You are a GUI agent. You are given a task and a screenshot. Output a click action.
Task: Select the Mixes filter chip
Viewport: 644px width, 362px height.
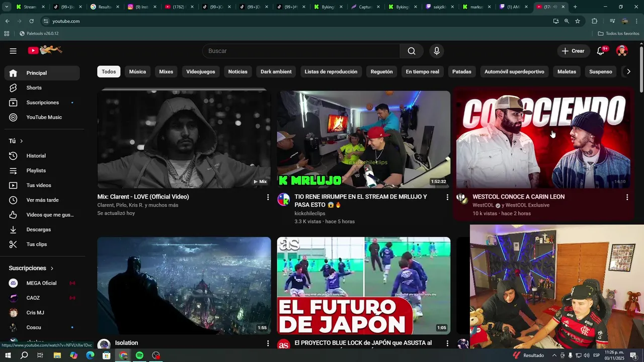pos(166,72)
